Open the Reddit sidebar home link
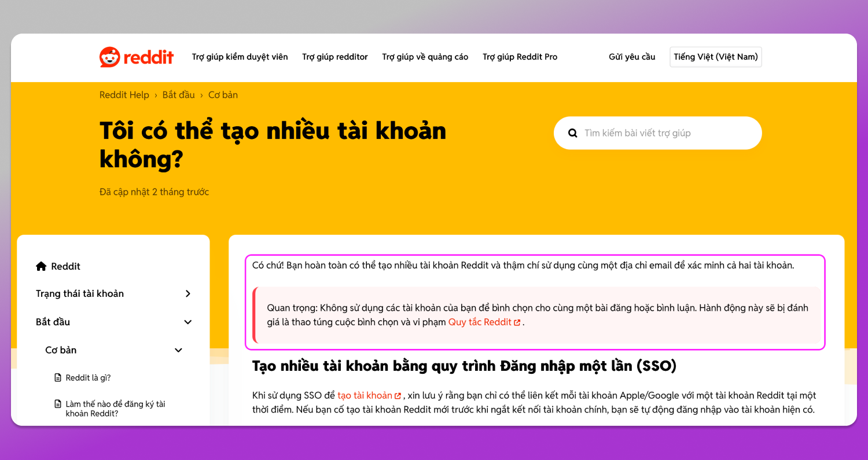The width and height of the screenshot is (868, 460). (x=66, y=266)
